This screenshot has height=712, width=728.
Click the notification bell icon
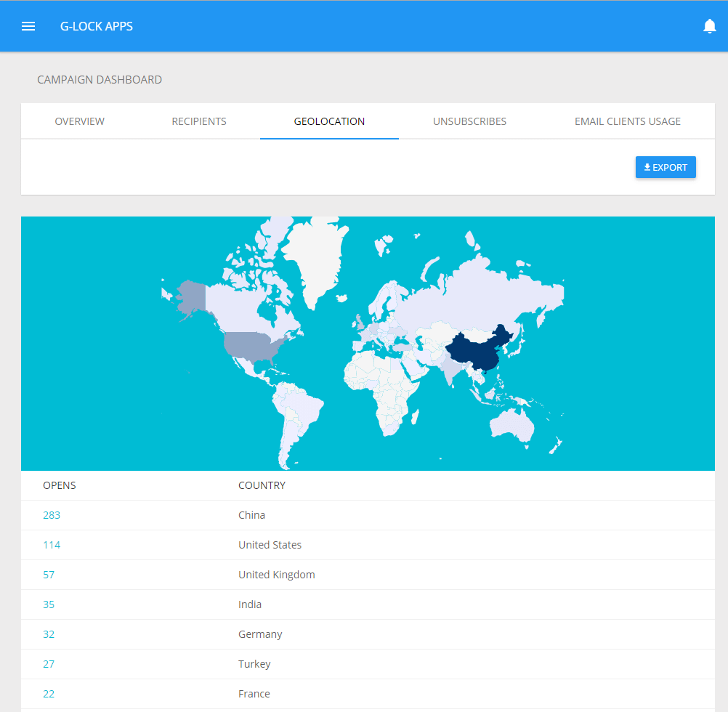coord(710,26)
